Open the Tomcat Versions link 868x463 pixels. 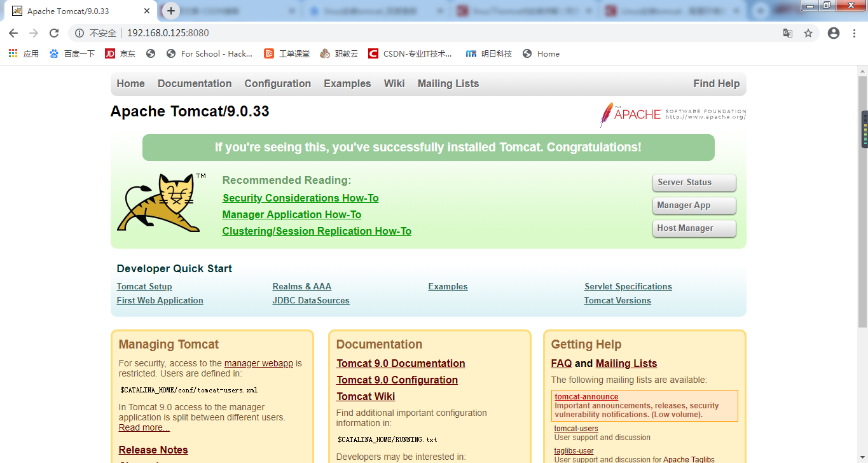[617, 300]
